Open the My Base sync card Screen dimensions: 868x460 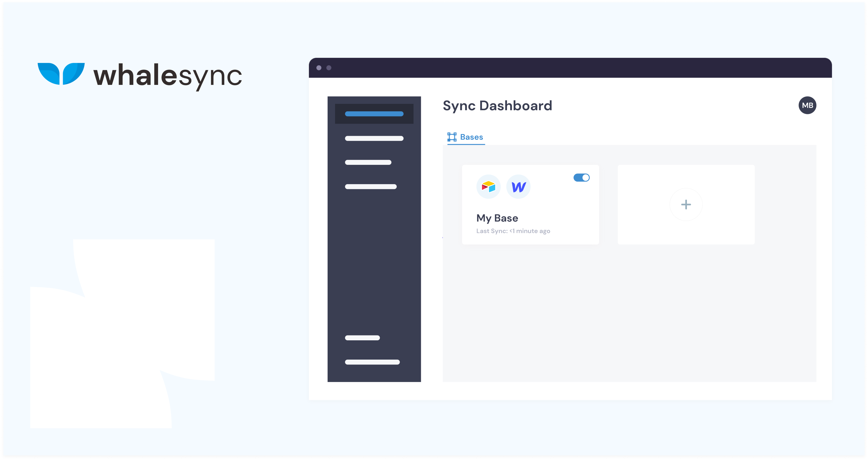(530, 205)
